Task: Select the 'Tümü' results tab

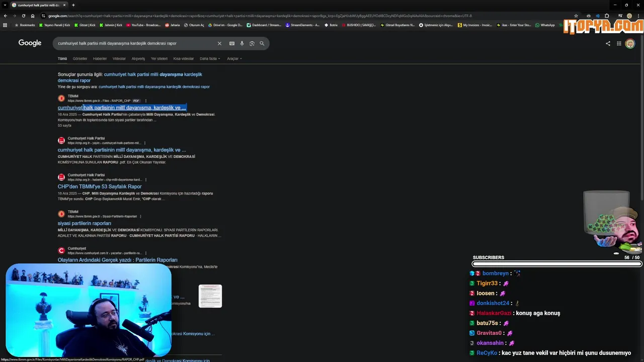Action: (62, 58)
